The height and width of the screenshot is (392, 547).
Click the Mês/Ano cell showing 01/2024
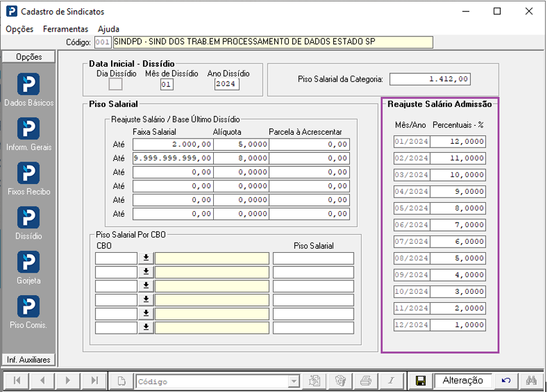(x=412, y=142)
